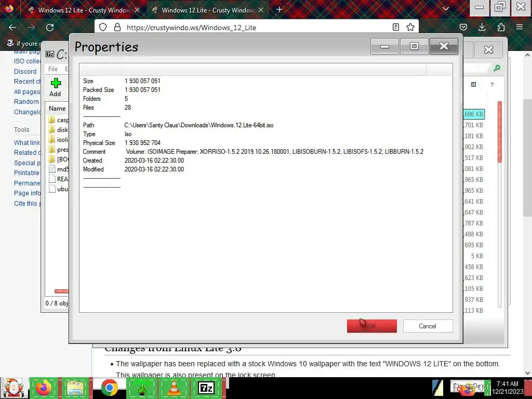The image size is (532, 399).
Task: Open Christmas tree app on taskbar
Action: click(142, 388)
